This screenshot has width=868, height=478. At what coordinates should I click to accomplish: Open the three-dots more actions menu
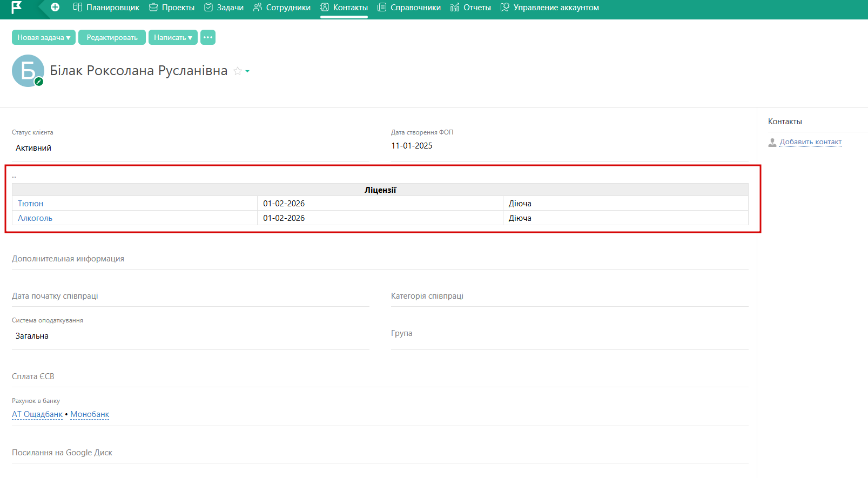pos(208,37)
